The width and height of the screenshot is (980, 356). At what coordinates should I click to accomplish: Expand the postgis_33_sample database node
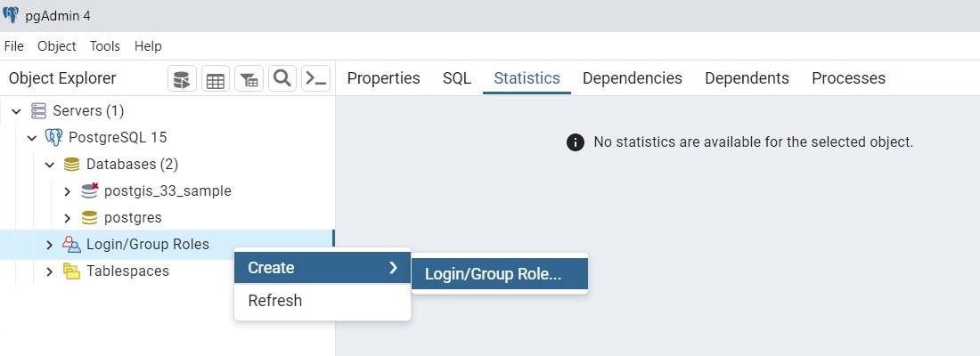(68, 191)
